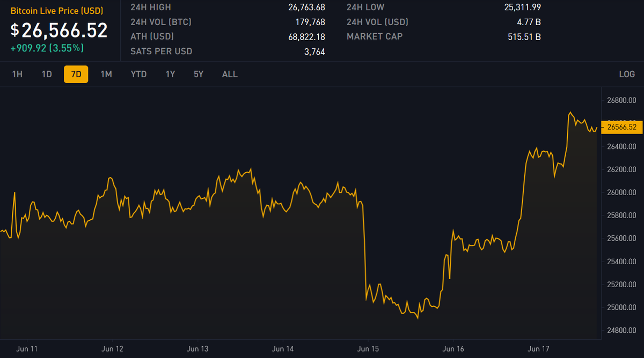Click the ATH (USD) label
644x358 pixels.
click(152, 36)
